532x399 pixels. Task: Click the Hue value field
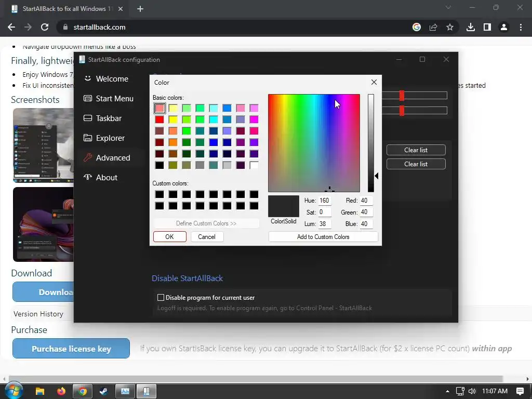point(325,201)
